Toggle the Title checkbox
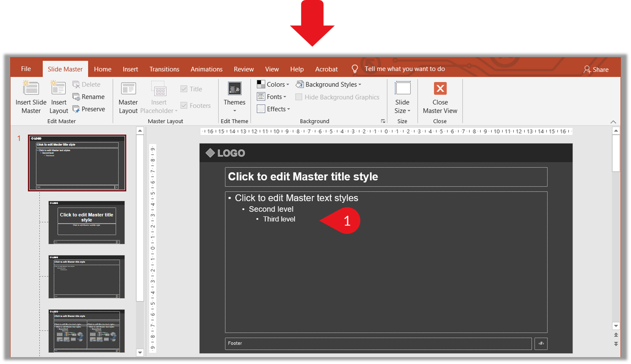Image resolution: width=631 pixels, height=364 pixels. pos(184,89)
